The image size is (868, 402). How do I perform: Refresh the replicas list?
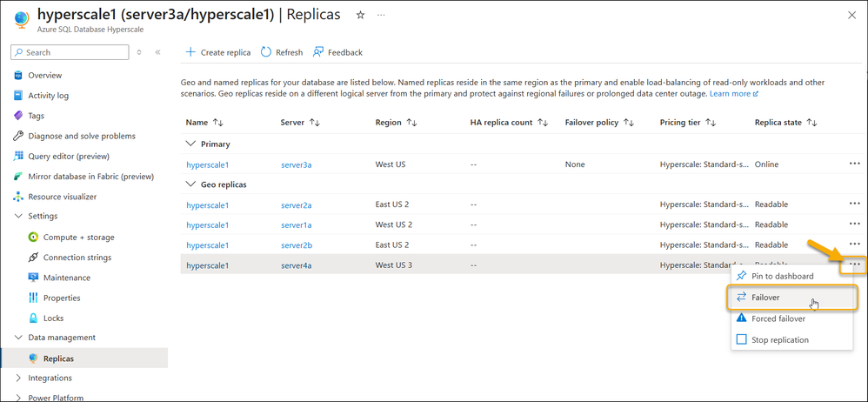click(x=282, y=52)
